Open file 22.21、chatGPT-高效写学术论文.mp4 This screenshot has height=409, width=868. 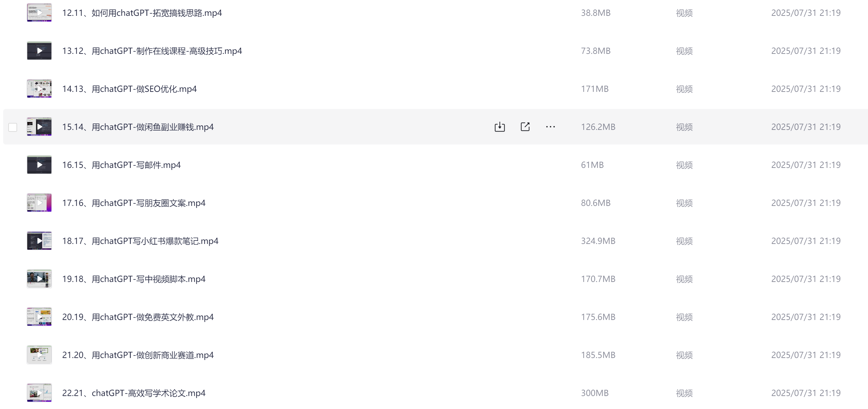point(134,393)
